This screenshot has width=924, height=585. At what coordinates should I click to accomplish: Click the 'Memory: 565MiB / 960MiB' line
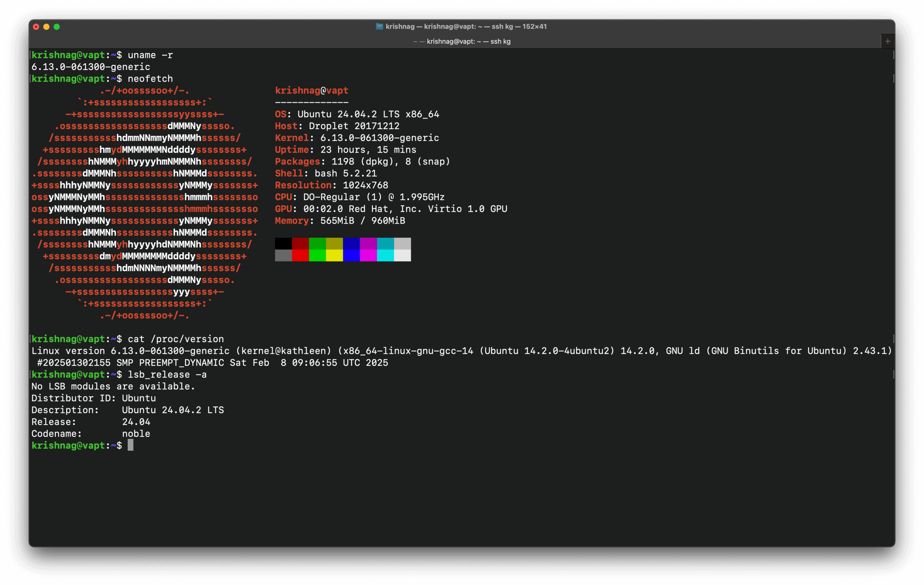point(340,221)
